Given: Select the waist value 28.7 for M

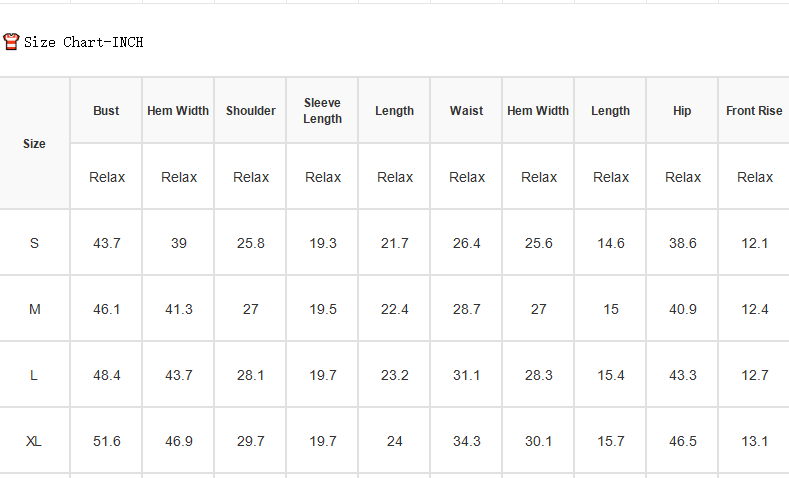Looking at the screenshot, I should click(x=466, y=309).
